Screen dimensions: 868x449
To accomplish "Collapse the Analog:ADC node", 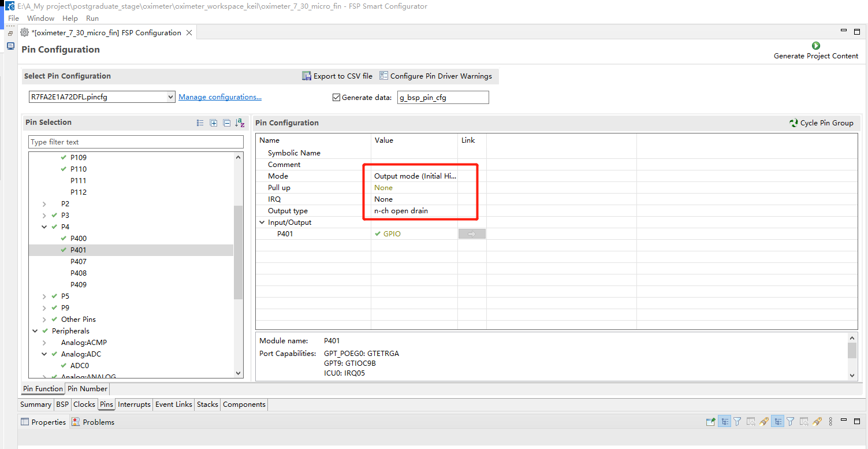I will click(x=44, y=354).
